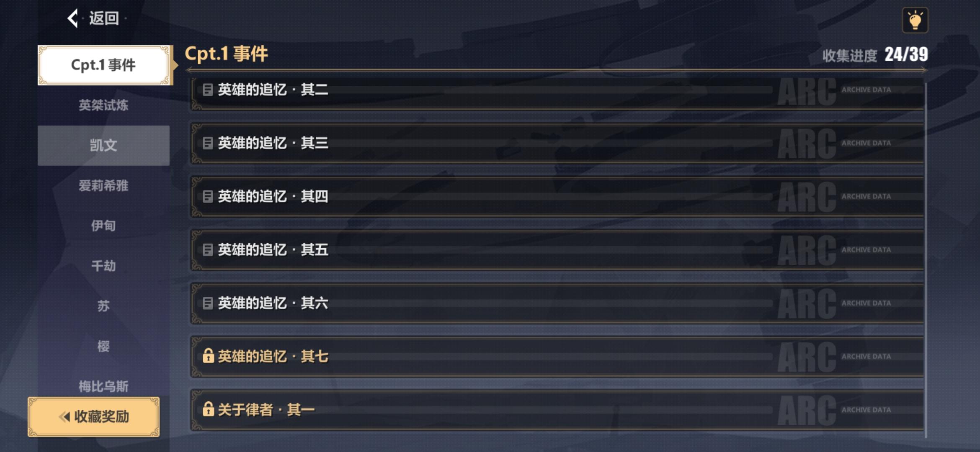
Task: Open the lightbulb hint icon
Action: (915, 20)
